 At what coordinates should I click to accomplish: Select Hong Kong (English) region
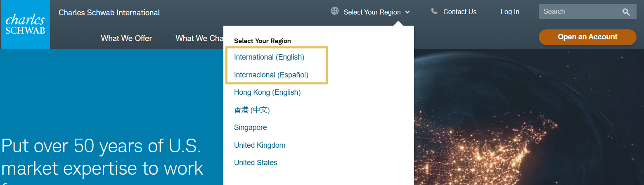(268, 92)
